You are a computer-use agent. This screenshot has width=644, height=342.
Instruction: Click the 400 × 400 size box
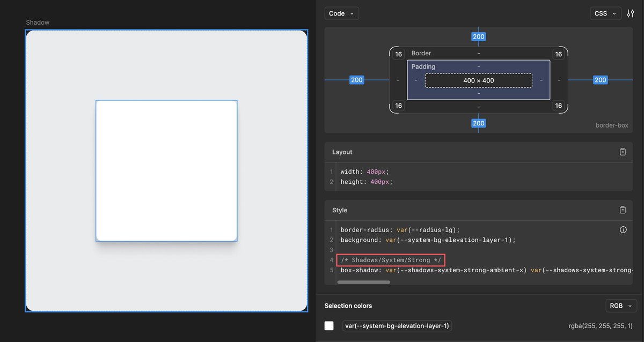coord(479,80)
